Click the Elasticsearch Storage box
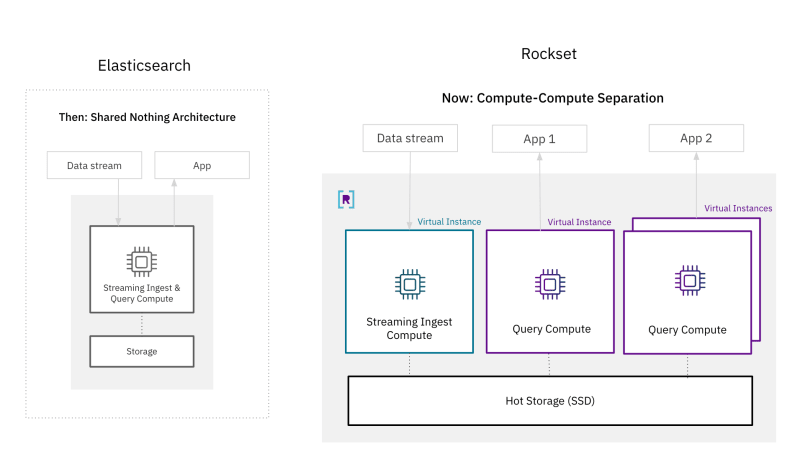800x449 pixels. (142, 352)
